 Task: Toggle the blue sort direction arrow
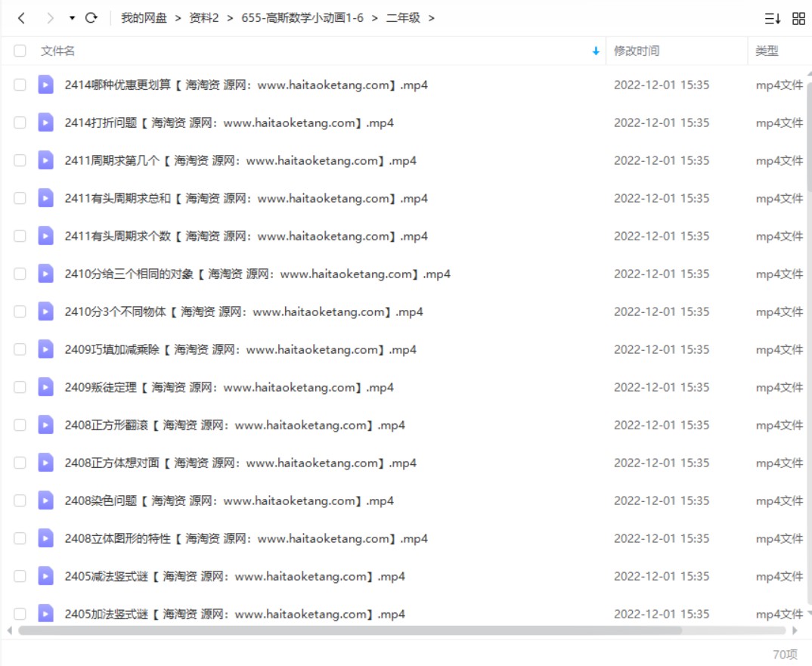596,51
